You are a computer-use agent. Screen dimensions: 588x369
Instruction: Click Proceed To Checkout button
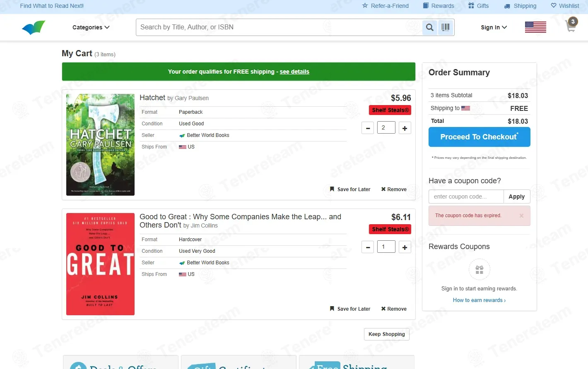pyautogui.click(x=480, y=137)
